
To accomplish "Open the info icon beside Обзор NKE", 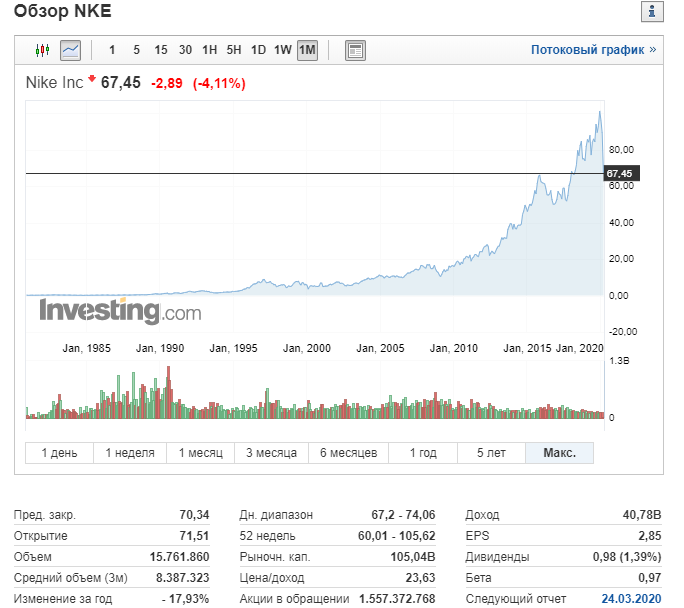I will tap(652, 11).
